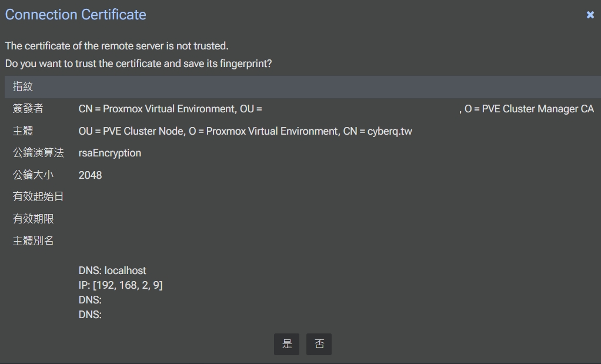Click the 是 button to trust certificate
Screen dimensions: 601x364
click(286, 344)
